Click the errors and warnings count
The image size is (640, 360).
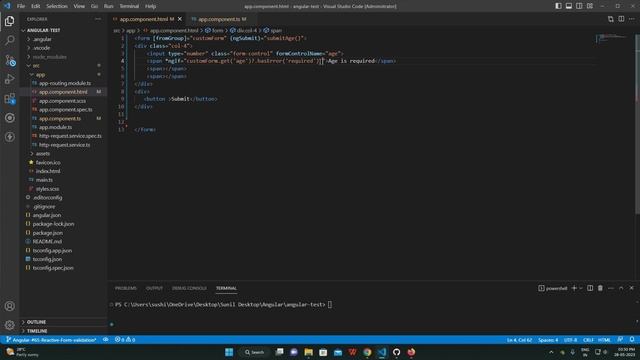[x=125, y=340]
